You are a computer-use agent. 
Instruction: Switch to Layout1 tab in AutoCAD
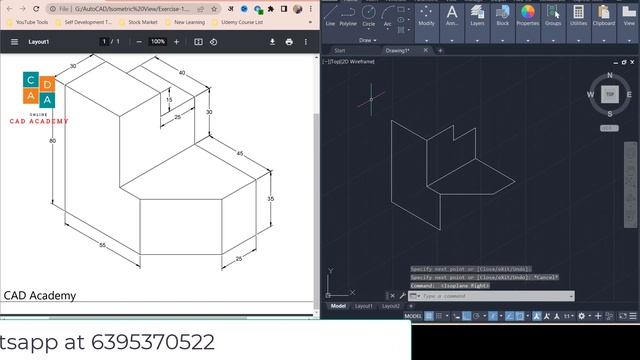point(363,306)
